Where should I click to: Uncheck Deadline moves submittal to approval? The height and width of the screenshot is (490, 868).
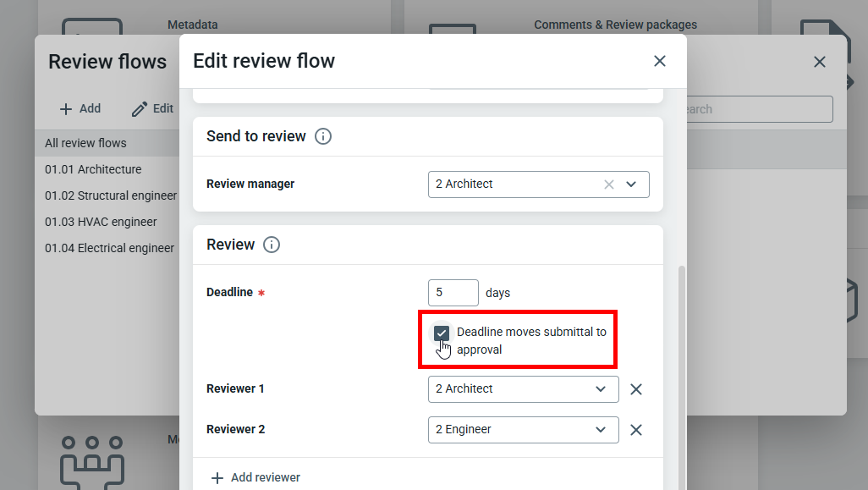point(442,333)
